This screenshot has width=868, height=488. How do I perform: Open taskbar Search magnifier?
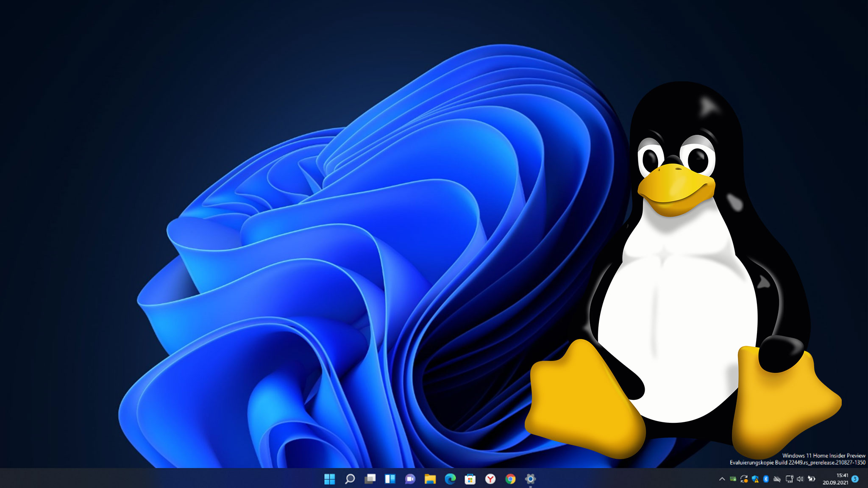tap(350, 479)
